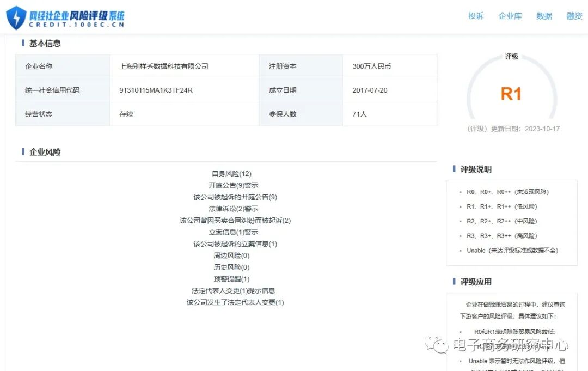View the 周边风险(0) item
This screenshot has width=588, height=371.
230,255
